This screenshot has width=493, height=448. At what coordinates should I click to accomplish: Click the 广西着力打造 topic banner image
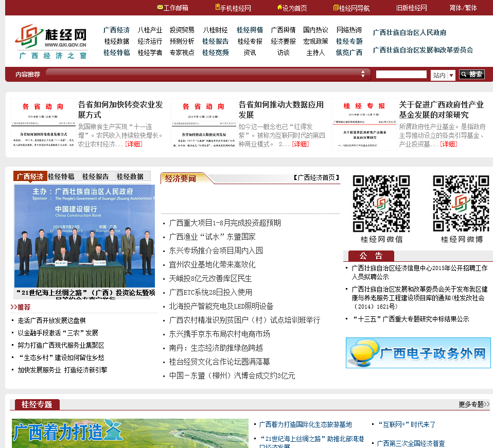[130, 433]
